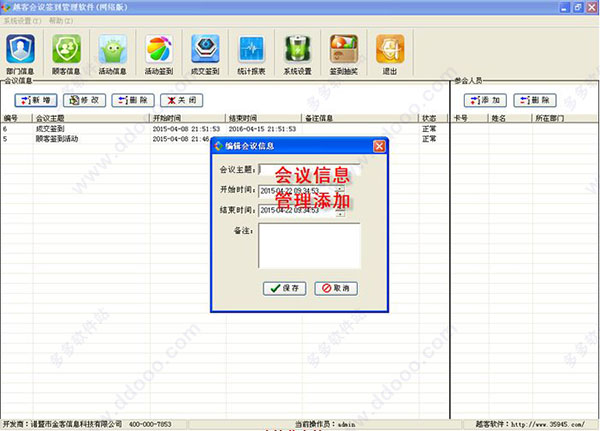The image size is (600, 431).
Task: Click the 关闭 close button in meeting panel
Action: (x=181, y=100)
